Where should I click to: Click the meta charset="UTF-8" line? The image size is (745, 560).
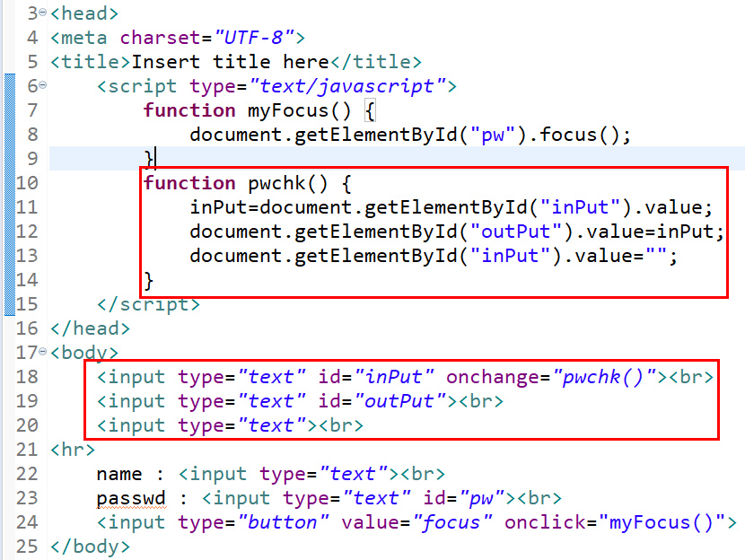click(x=178, y=37)
